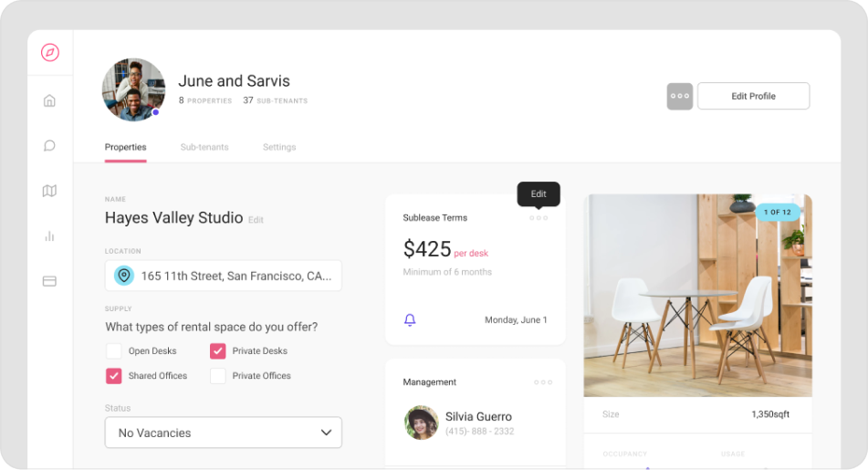Click the 165 11th Street location field

click(x=223, y=276)
